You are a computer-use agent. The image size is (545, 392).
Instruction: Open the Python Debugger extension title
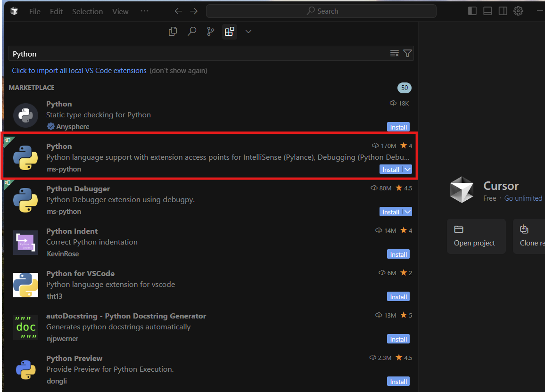point(78,188)
